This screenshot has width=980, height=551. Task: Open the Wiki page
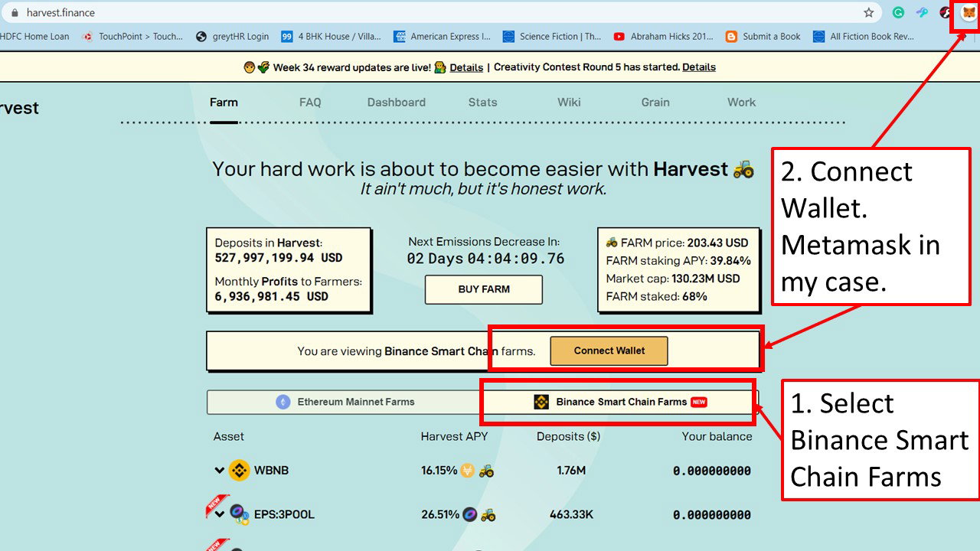pos(569,103)
